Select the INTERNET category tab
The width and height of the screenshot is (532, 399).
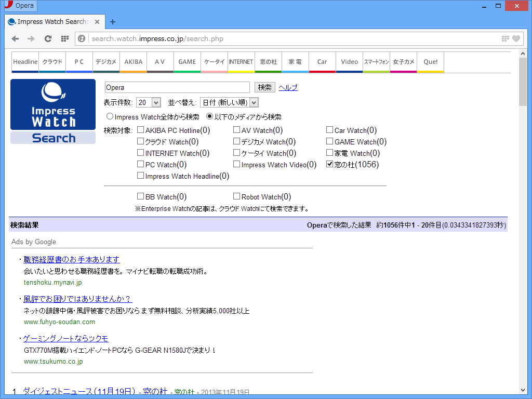[x=241, y=62]
